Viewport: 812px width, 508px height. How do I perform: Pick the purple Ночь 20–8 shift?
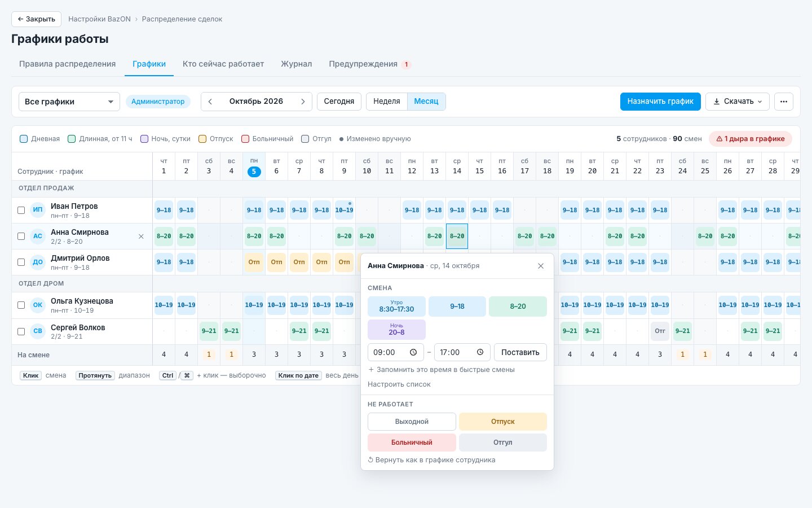396,330
